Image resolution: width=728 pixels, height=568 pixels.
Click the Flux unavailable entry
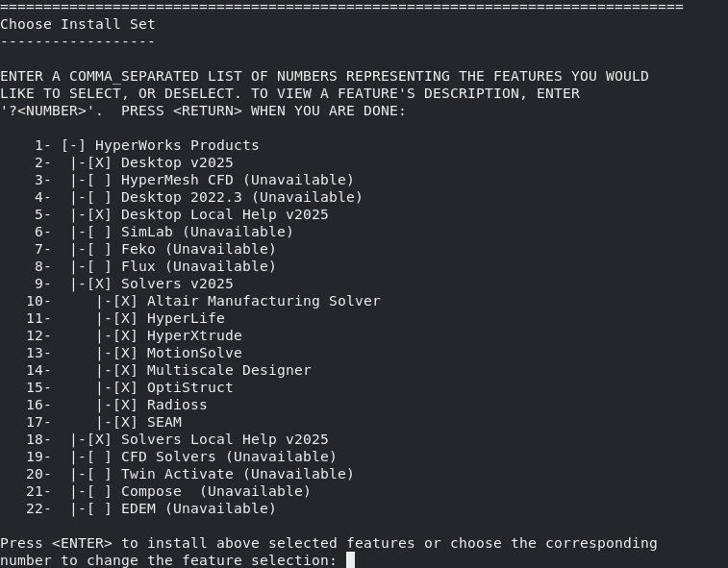tap(198, 266)
